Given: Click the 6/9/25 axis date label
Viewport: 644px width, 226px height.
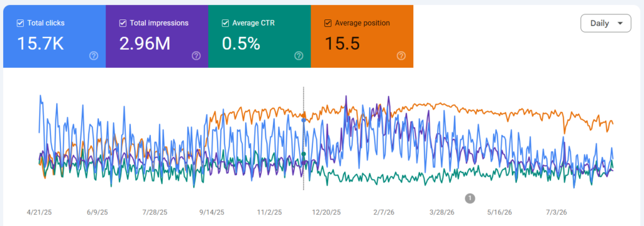Looking at the screenshot, I should (97, 212).
